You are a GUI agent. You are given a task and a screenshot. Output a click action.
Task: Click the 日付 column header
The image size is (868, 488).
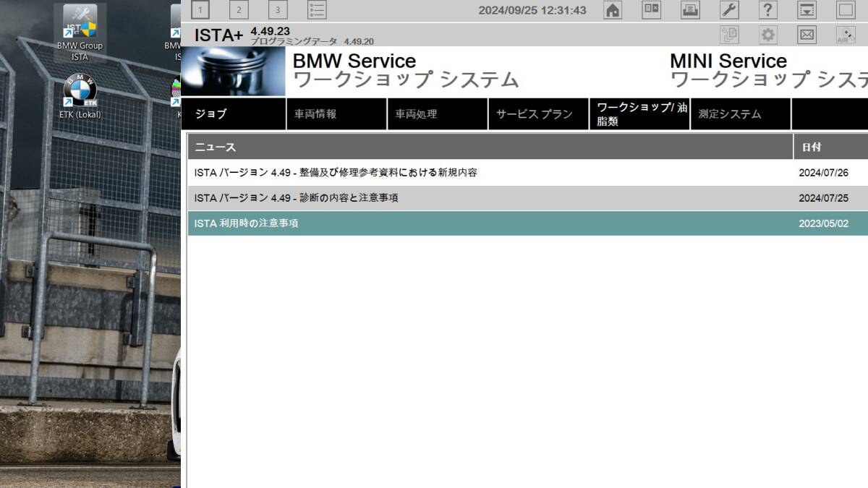click(x=812, y=147)
